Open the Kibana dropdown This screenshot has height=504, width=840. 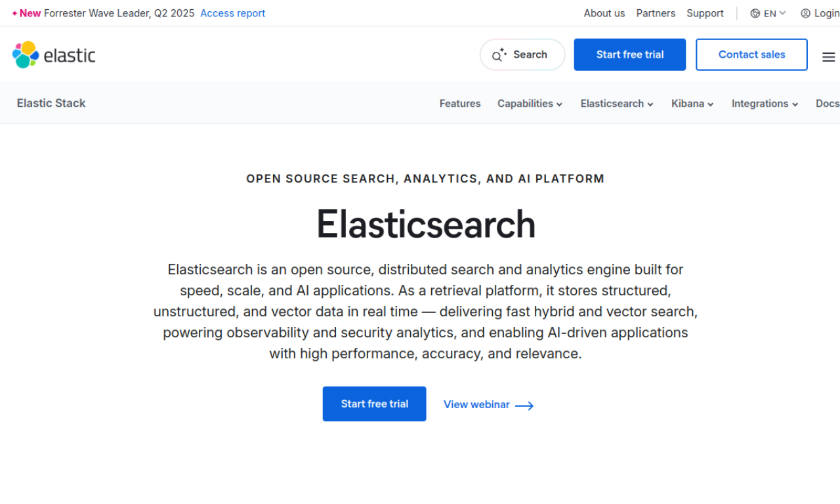(x=692, y=103)
